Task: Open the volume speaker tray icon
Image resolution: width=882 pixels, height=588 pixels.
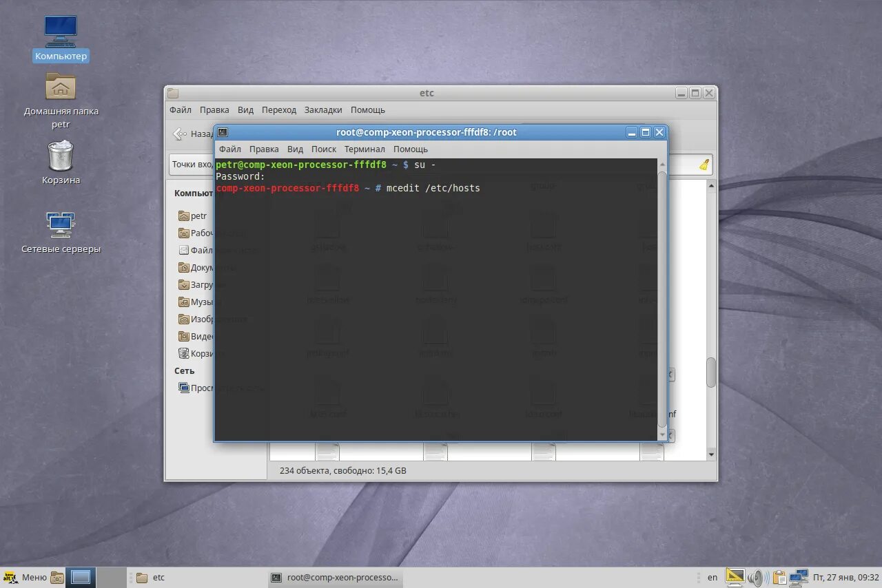Action: click(x=758, y=577)
